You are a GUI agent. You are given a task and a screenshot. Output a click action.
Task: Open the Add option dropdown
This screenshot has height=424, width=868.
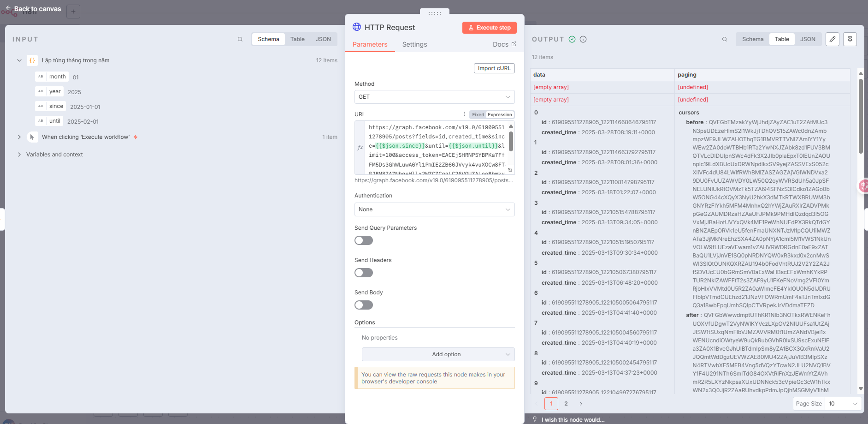pos(438,354)
